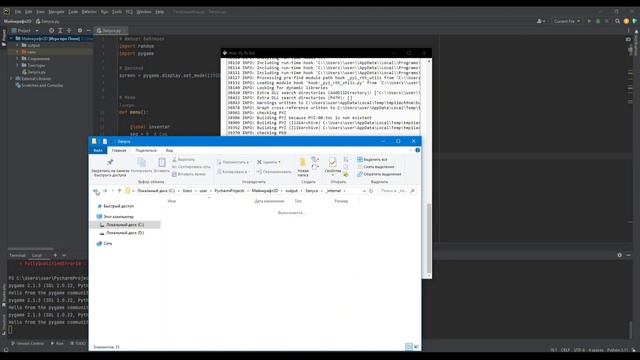Image resolution: width=640 pixels, height=360 pixels.
Task: Select Быстрый доступ in Explorer sidebar
Action: coord(116,206)
